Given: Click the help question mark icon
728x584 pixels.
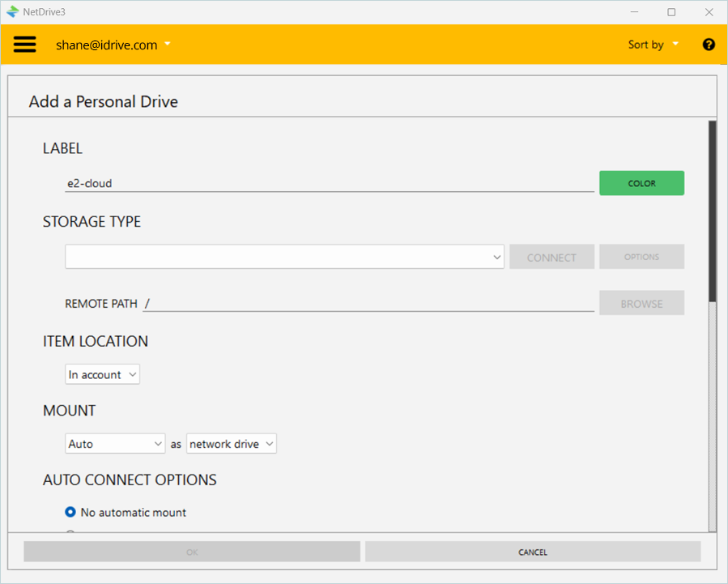Looking at the screenshot, I should (x=709, y=45).
